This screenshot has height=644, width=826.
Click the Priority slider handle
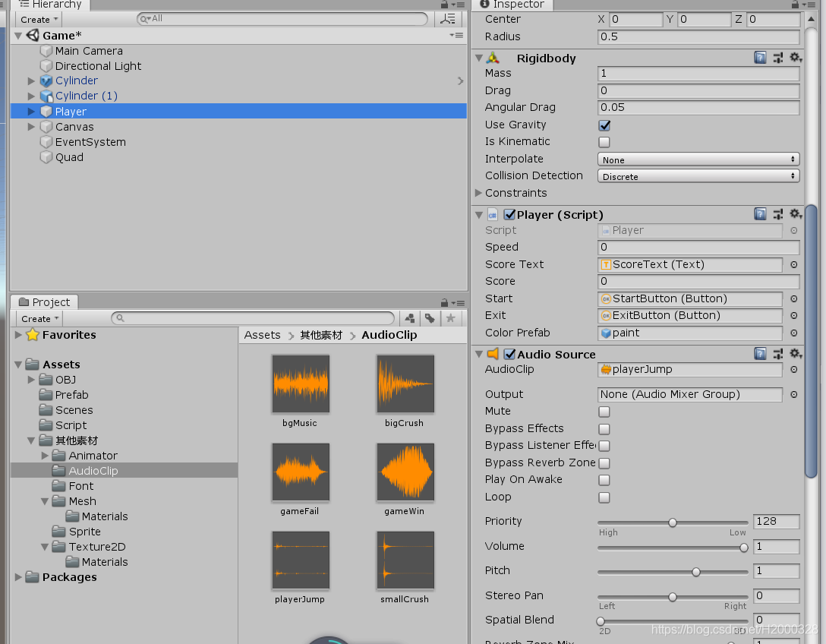(x=672, y=522)
